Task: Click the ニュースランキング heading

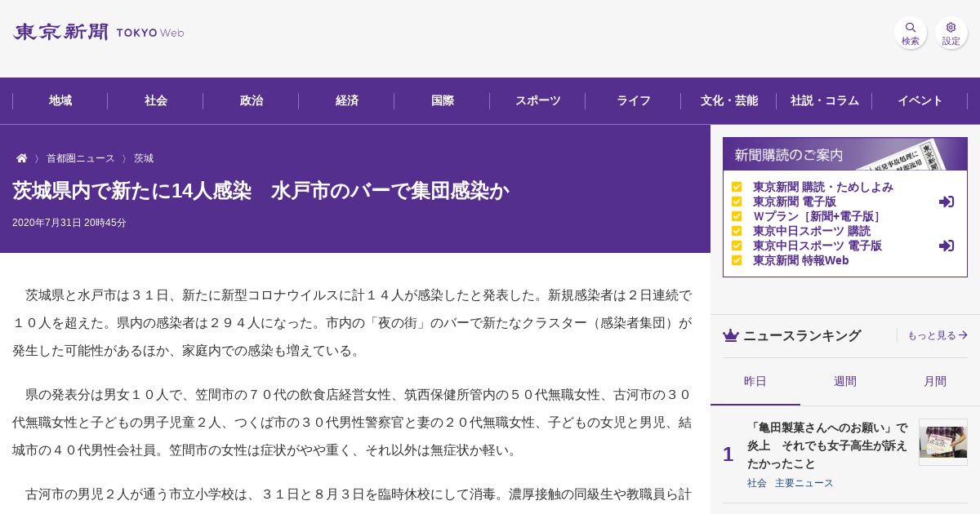Action: (802, 335)
